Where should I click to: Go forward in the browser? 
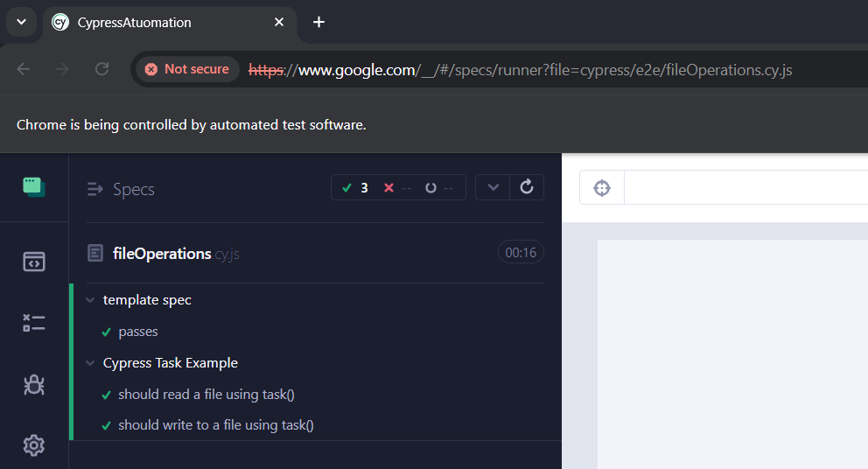click(x=62, y=69)
